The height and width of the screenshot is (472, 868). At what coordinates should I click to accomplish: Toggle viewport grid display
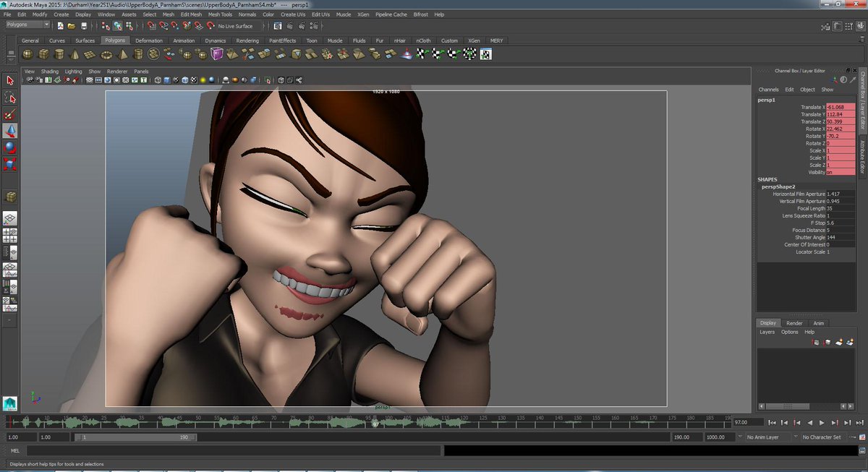coord(89,80)
